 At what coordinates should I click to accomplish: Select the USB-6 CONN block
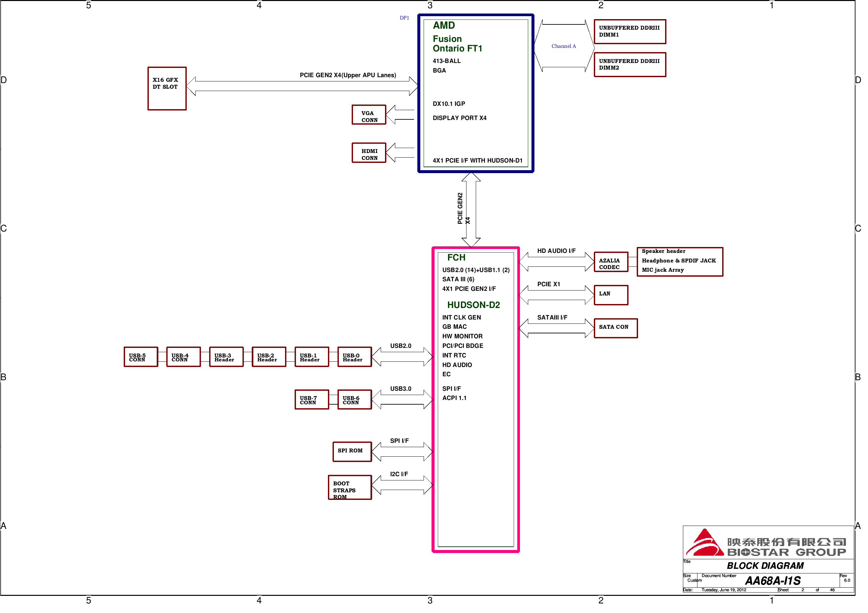pos(354,399)
